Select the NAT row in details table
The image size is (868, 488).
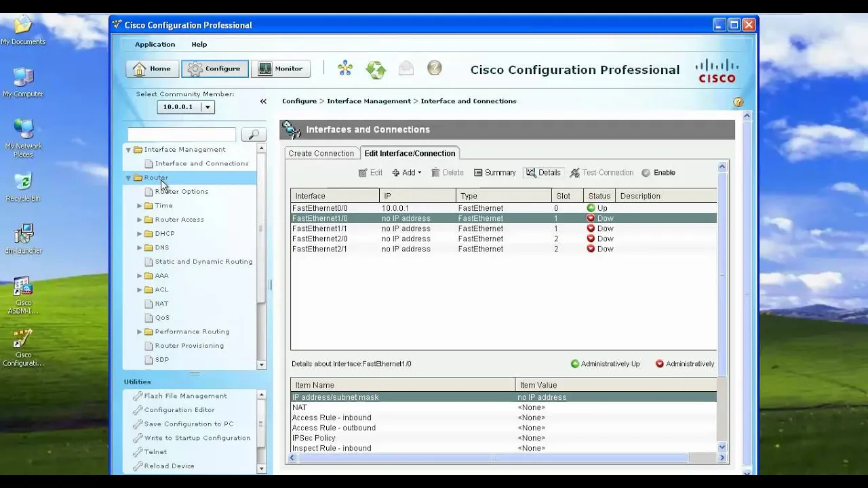(x=503, y=407)
